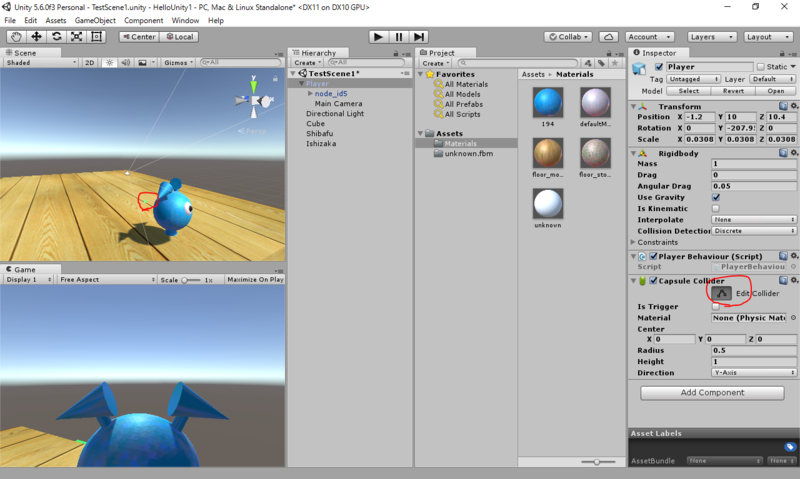Toggle the Center pivot button
This screenshot has height=479, width=800.
139,37
